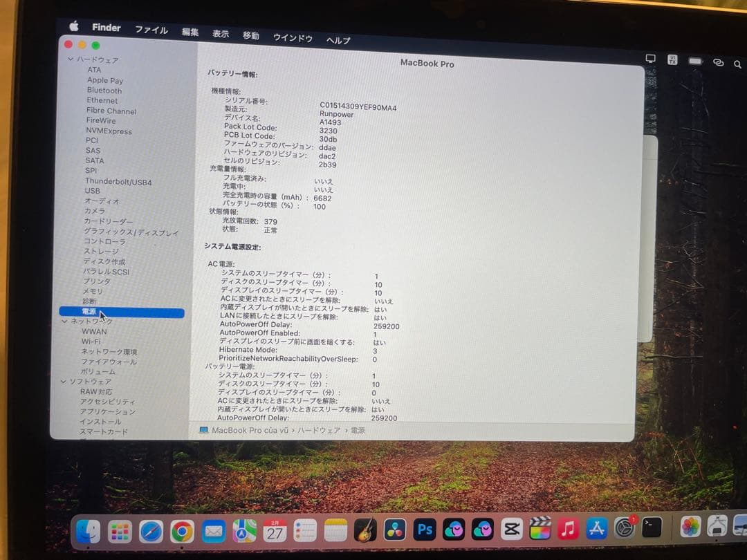This screenshot has height=560, width=747.
Task: Open Music app in the Dock
Action: click(568, 528)
